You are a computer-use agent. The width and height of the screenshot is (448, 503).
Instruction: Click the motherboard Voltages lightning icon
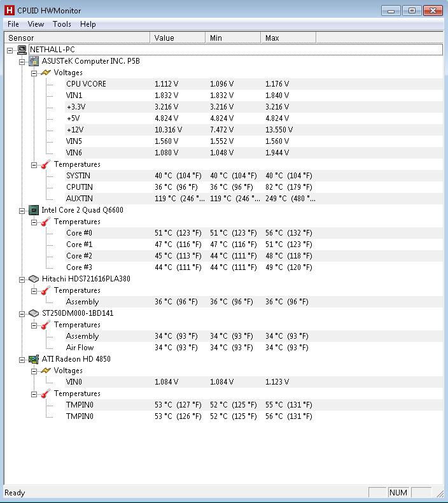tap(46, 73)
